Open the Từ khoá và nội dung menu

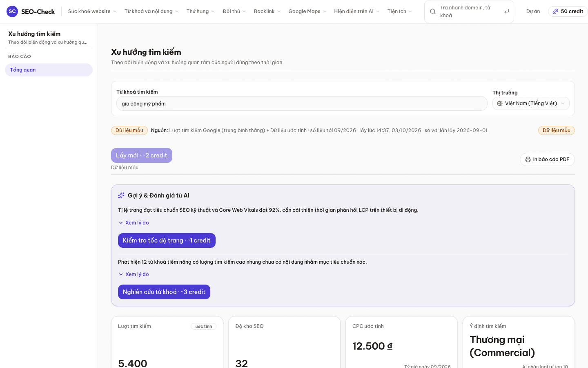pyautogui.click(x=151, y=11)
